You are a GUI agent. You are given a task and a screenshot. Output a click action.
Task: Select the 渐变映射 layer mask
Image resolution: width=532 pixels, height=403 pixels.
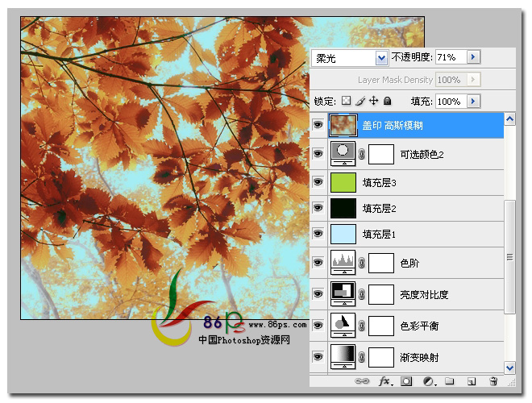[x=381, y=357]
